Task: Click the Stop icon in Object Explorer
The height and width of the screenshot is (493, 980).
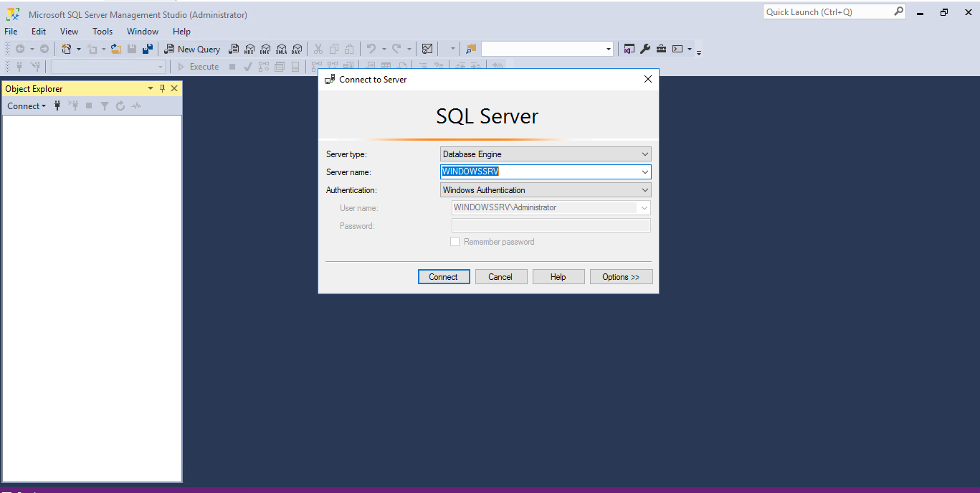Action: (x=89, y=105)
